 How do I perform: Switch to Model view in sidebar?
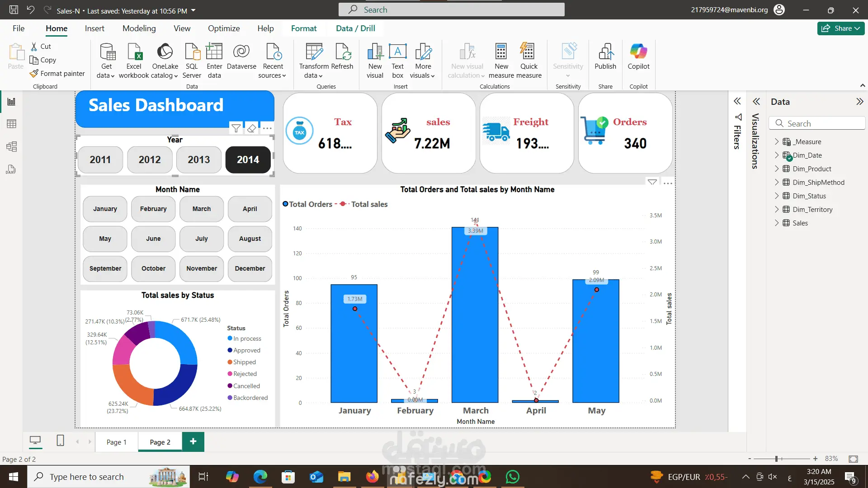tap(12, 146)
